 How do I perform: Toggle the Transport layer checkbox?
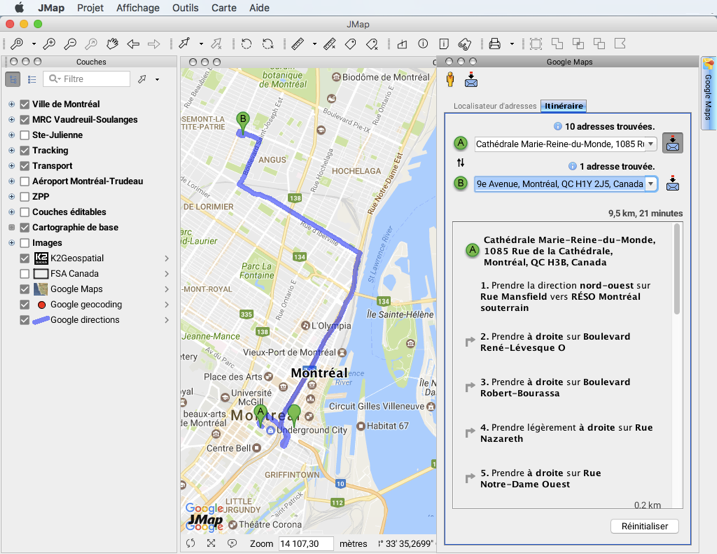point(25,166)
